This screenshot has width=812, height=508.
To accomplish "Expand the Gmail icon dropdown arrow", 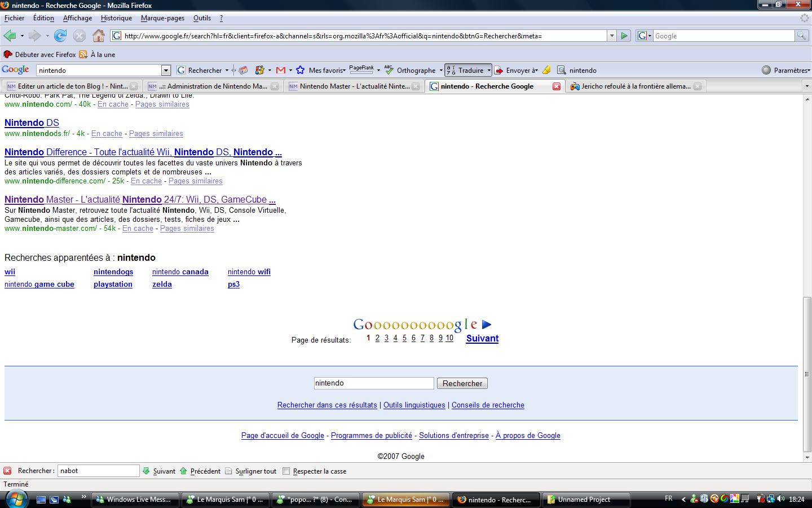I will [x=290, y=71].
